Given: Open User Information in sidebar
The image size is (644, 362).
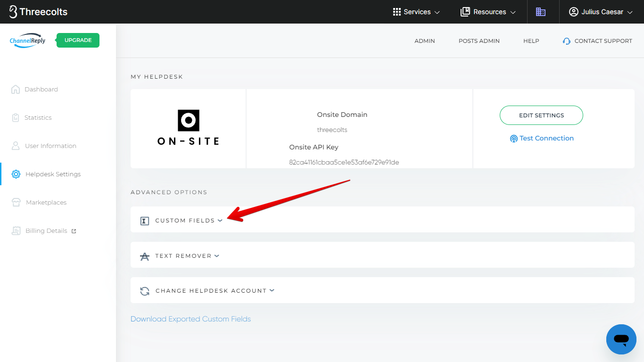Looking at the screenshot, I should (x=50, y=146).
